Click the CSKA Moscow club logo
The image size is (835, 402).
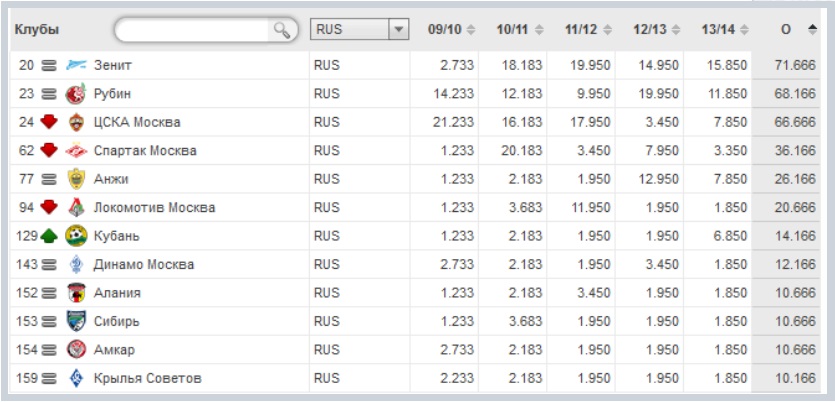tap(76, 122)
